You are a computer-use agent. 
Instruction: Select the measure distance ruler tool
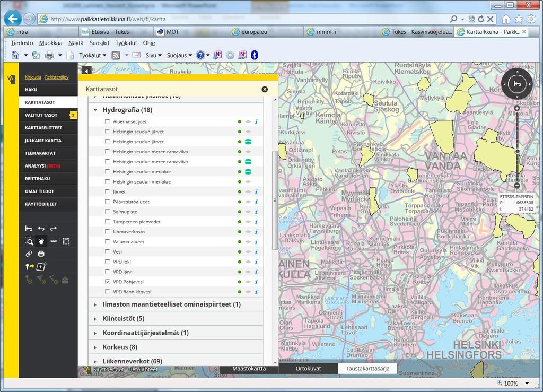coord(54,241)
